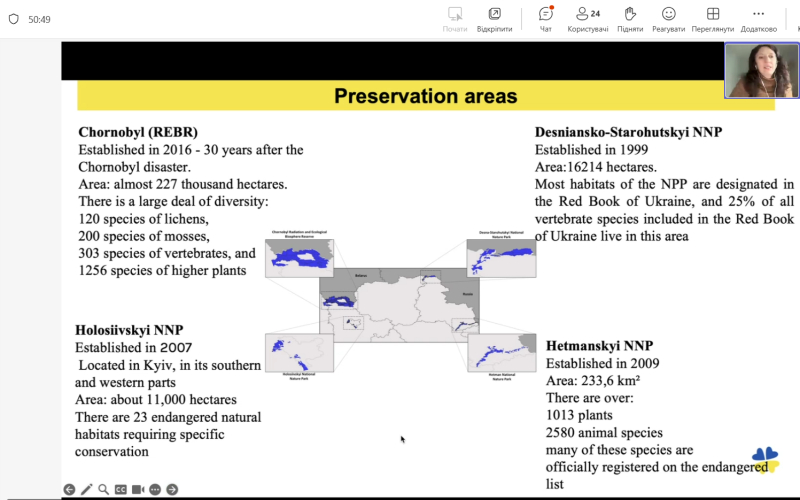Click the Chornobyl reserve map thumbnail
800x500 pixels.
coord(300,255)
